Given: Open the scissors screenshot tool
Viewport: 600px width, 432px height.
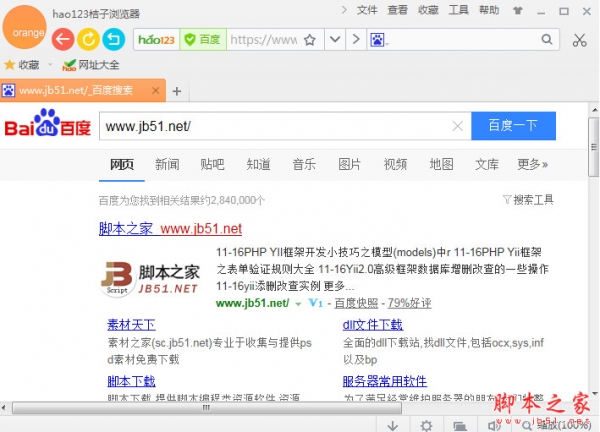Looking at the screenshot, I should (579, 39).
